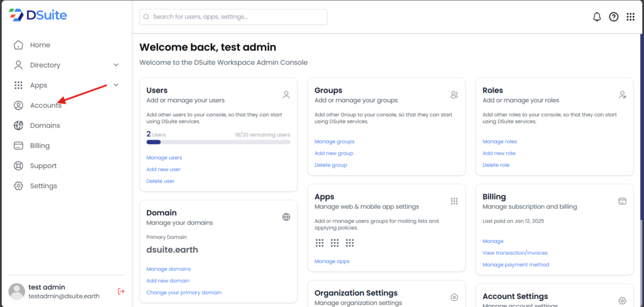Image resolution: width=644 pixels, height=307 pixels.
Task: Click the DSuite logo
Action: (x=38, y=15)
